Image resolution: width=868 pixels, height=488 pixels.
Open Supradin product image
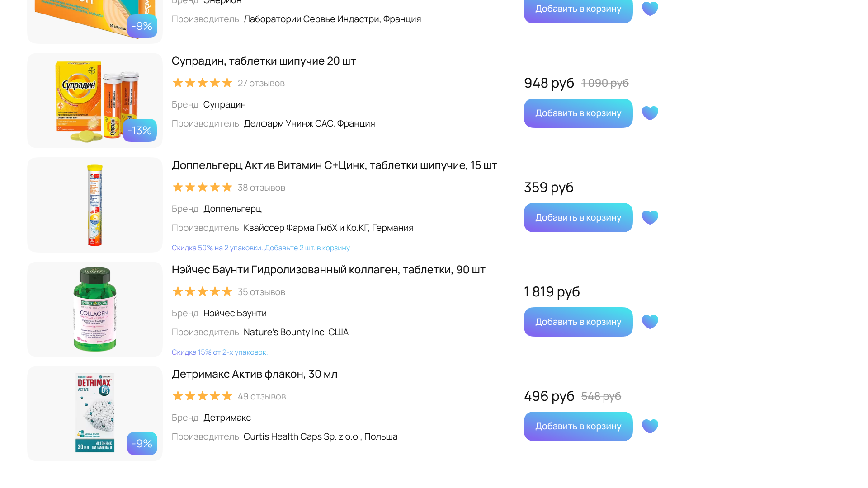click(95, 100)
